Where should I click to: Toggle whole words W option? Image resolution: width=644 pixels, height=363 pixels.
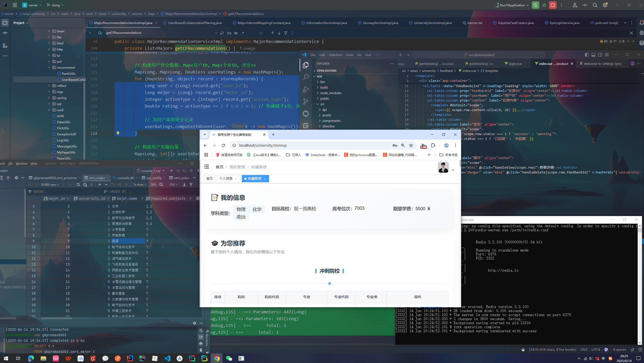click(236, 33)
